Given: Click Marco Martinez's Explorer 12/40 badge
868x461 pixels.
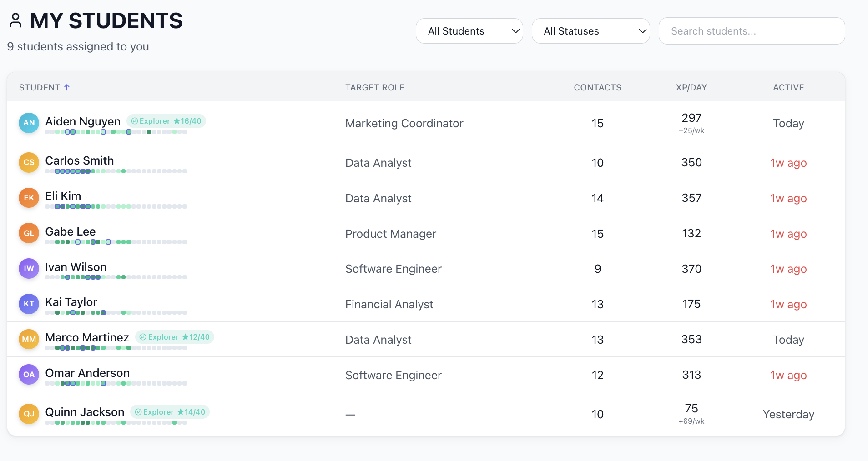Looking at the screenshot, I should click(175, 337).
